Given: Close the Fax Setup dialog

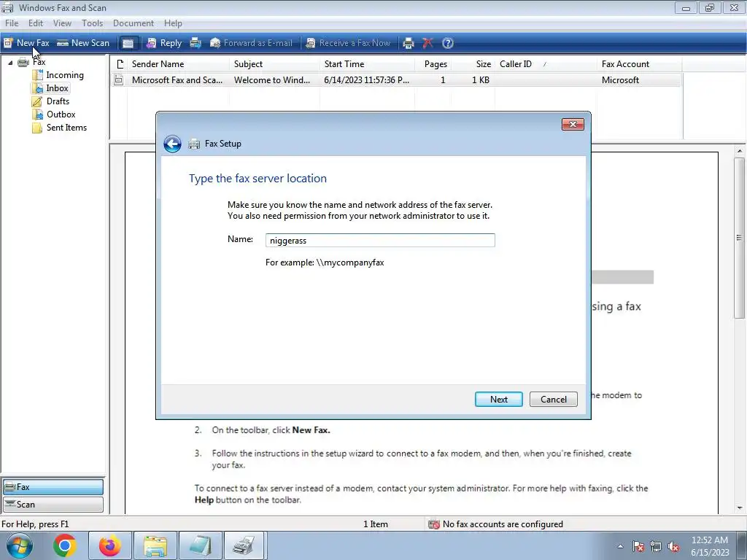Looking at the screenshot, I should [573, 124].
